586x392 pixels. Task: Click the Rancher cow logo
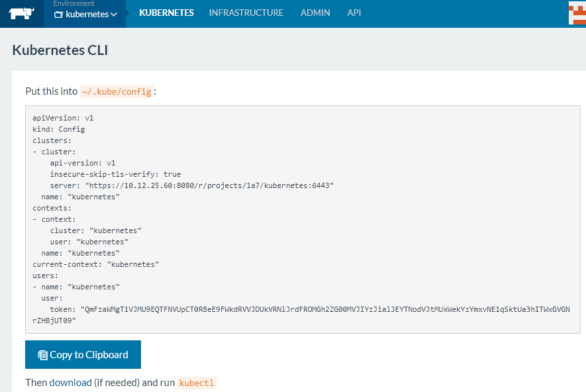pos(21,13)
